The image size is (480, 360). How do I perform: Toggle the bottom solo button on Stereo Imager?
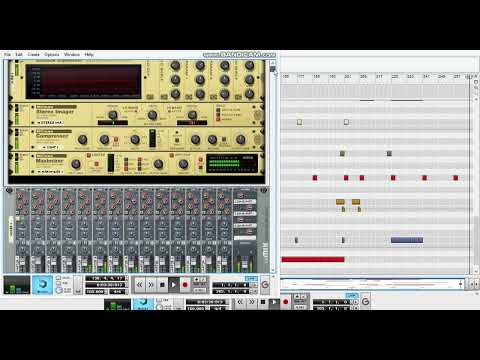218,119
